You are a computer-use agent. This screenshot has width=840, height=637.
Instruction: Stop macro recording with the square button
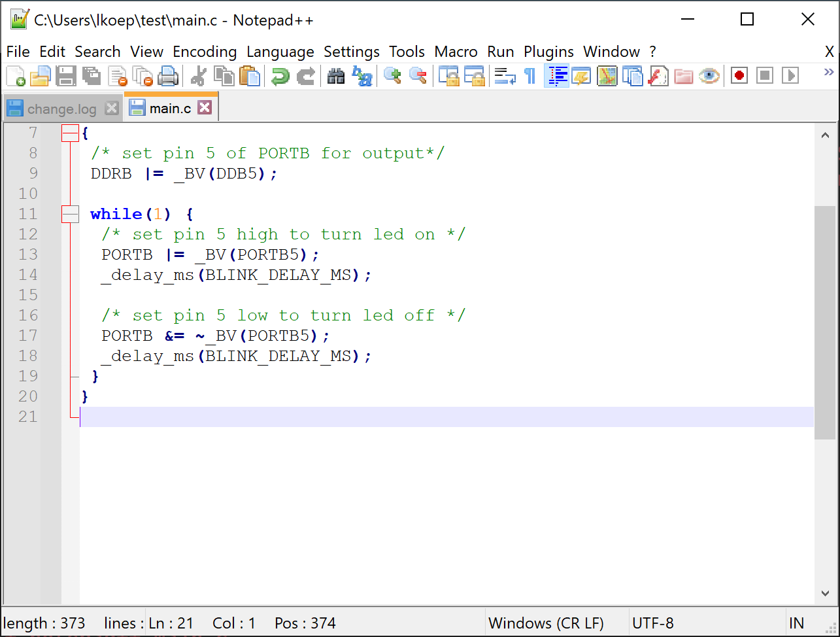click(765, 76)
